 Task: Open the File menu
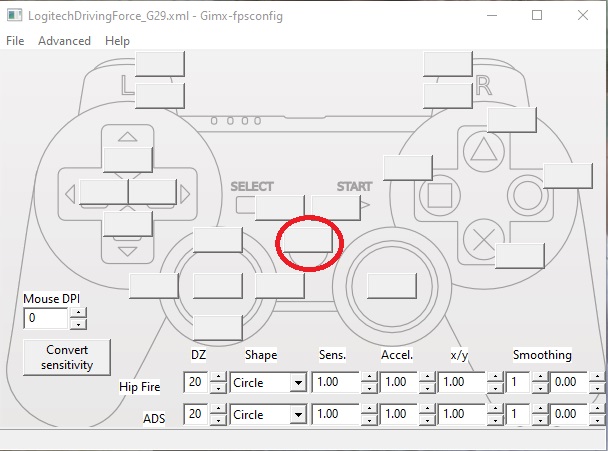pos(15,41)
